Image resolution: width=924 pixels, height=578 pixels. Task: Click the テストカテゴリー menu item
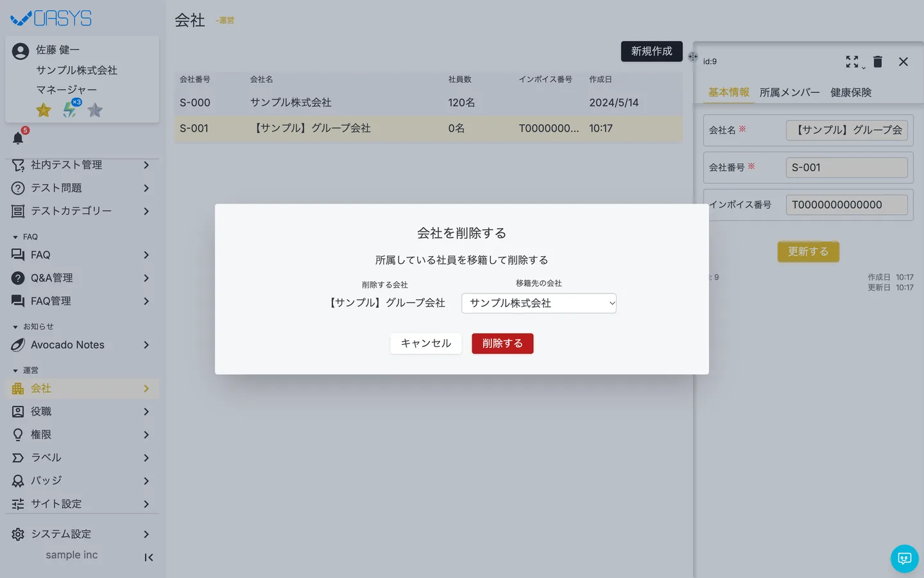(x=82, y=211)
